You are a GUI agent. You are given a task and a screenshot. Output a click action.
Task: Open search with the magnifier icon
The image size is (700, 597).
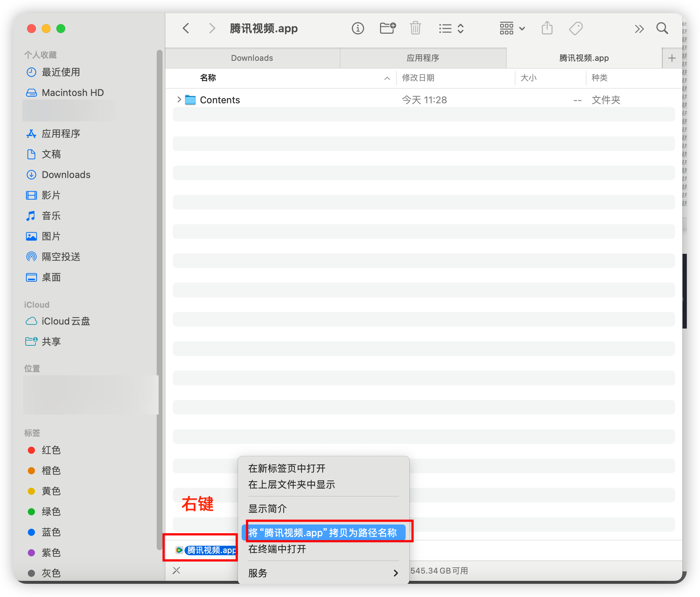click(x=662, y=28)
